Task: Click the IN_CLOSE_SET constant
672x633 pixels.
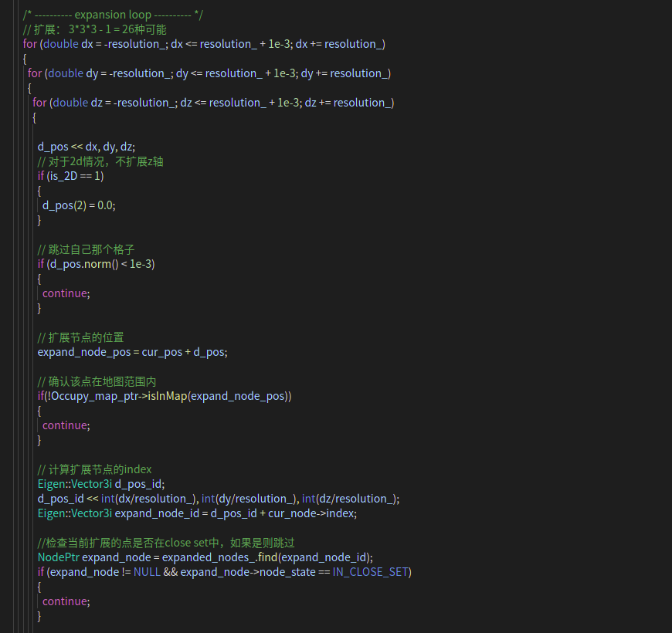Action: coord(370,572)
